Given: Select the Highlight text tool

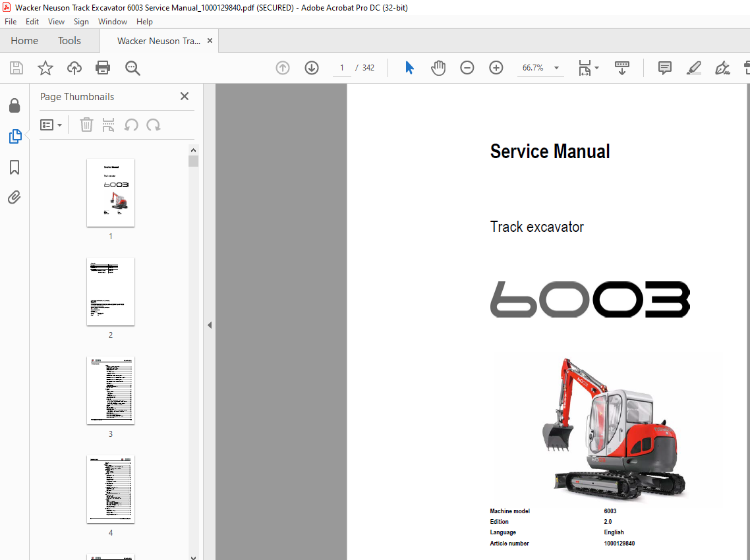Looking at the screenshot, I should 693,68.
